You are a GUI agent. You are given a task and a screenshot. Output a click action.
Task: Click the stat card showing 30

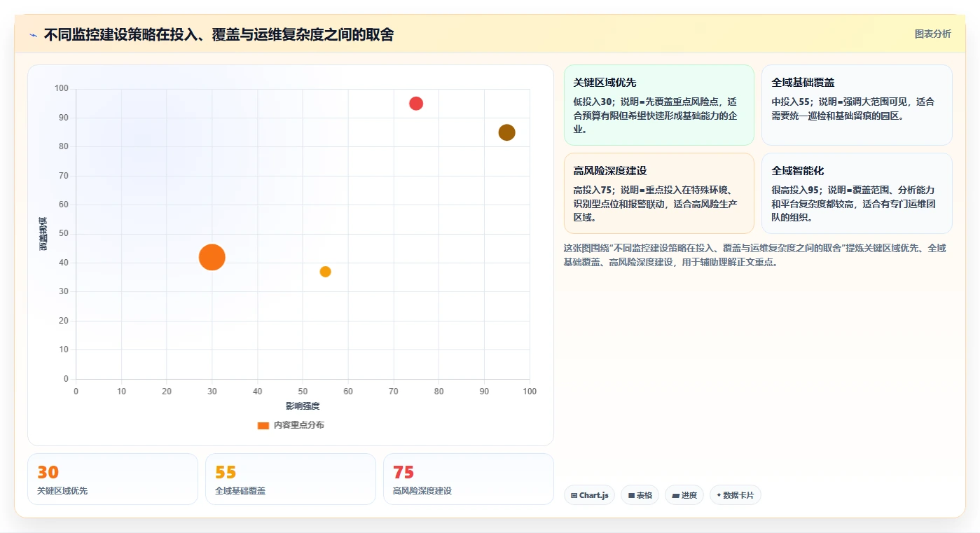click(113, 479)
